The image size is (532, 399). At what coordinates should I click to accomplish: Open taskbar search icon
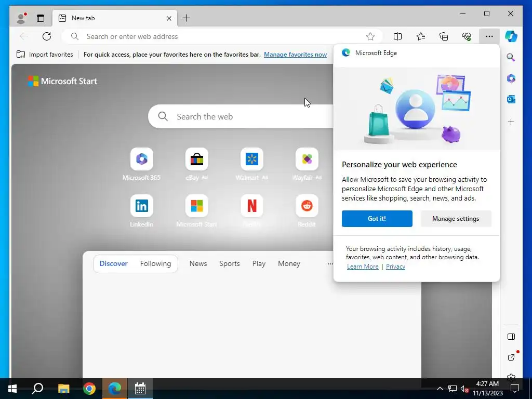click(x=37, y=389)
